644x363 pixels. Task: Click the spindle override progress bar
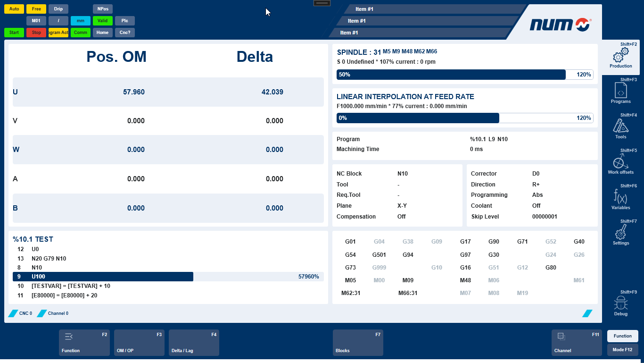(x=464, y=75)
